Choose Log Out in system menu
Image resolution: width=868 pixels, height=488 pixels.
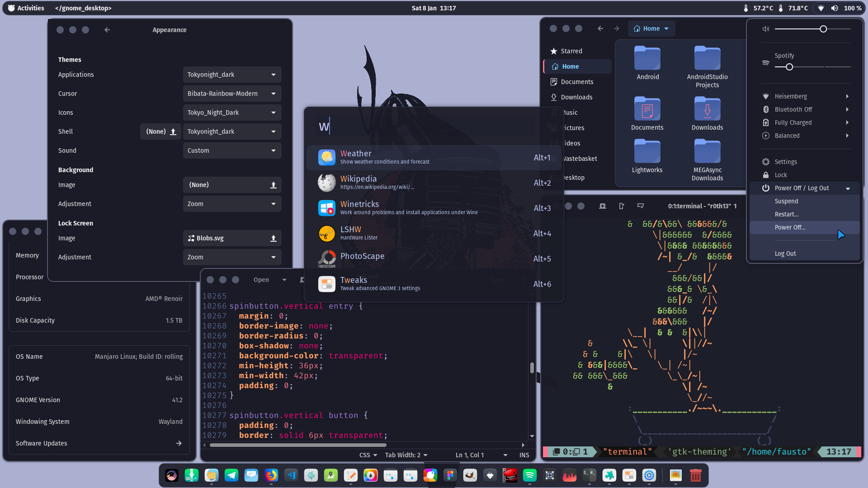804,253
